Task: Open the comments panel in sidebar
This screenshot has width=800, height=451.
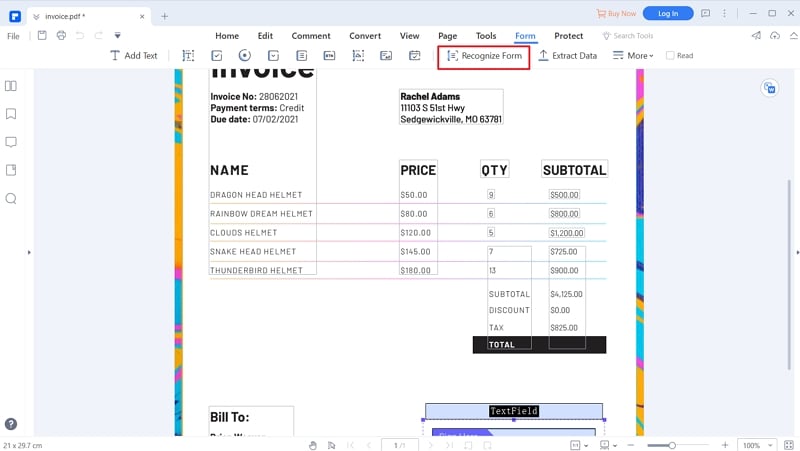Action: [11, 142]
